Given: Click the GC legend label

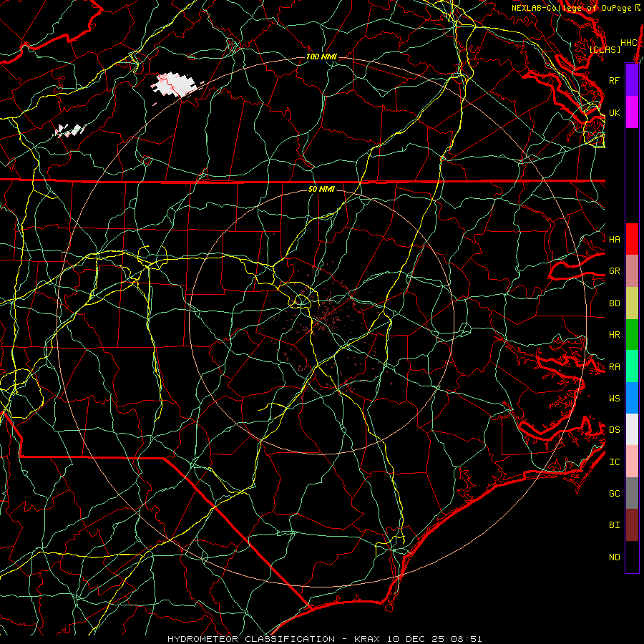Looking at the screenshot, I should (615, 494).
